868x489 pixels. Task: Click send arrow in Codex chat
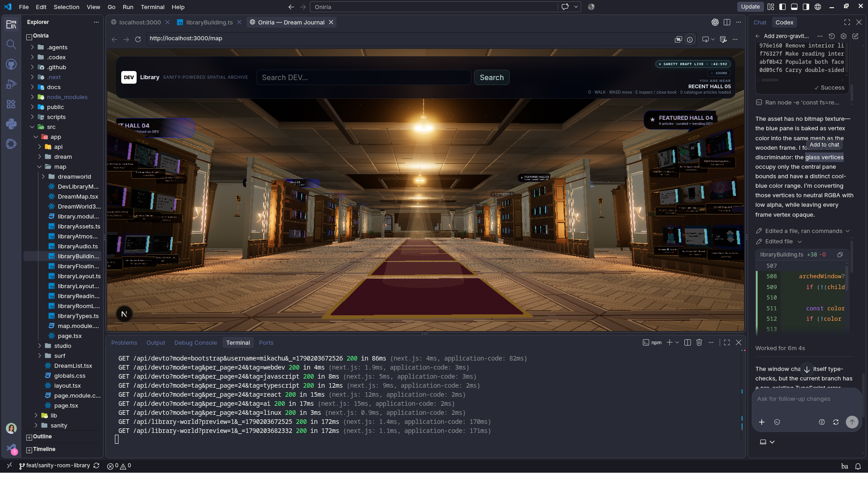click(852, 422)
